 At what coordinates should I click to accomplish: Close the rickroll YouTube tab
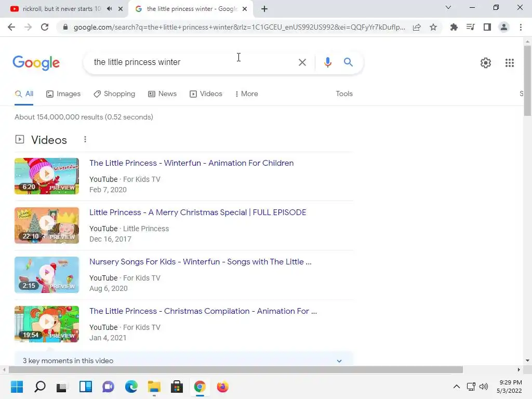pyautogui.click(x=121, y=9)
